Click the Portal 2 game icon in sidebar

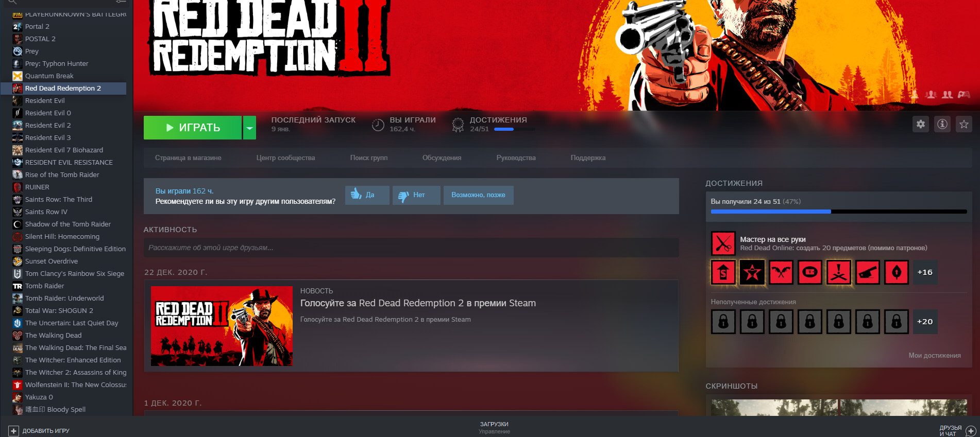click(18, 26)
